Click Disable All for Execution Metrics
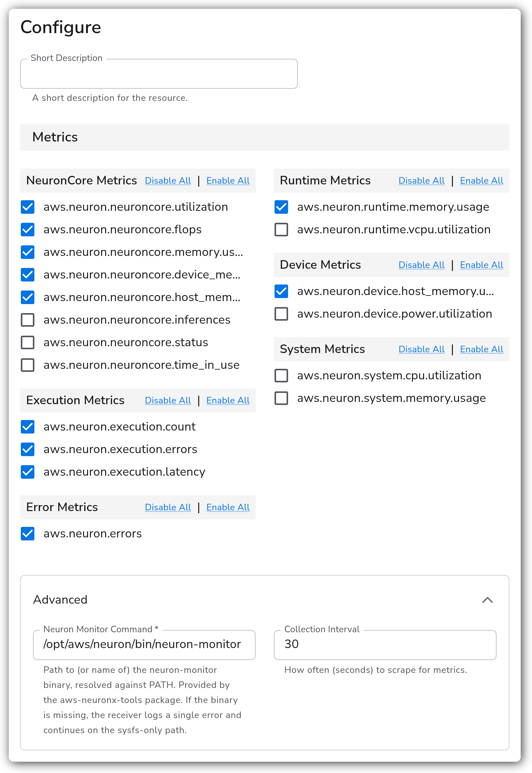 click(x=168, y=400)
